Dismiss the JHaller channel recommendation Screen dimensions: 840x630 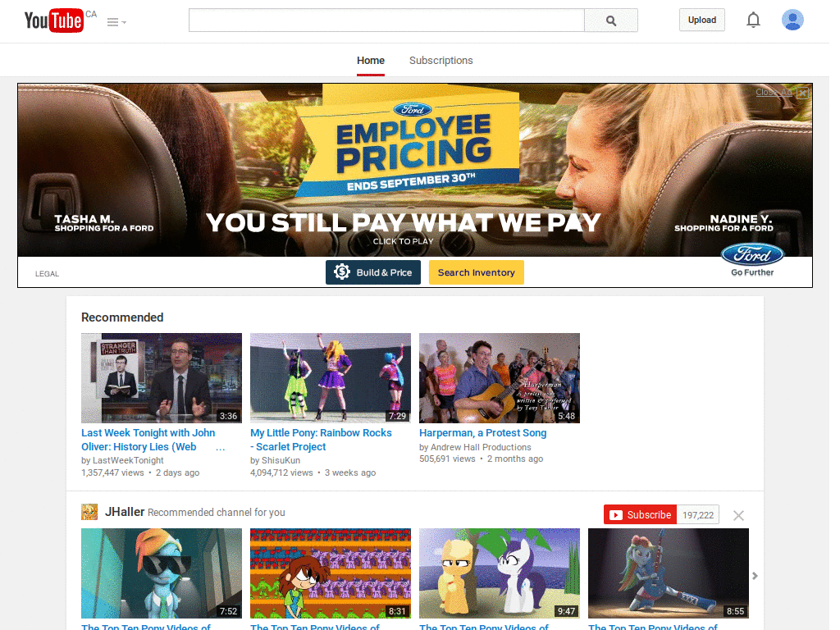[737, 515]
